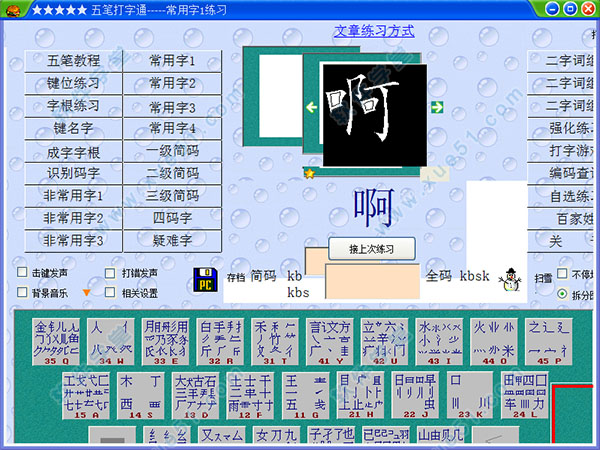Click the 32 R key on the keyboard chart

[x=220, y=342]
